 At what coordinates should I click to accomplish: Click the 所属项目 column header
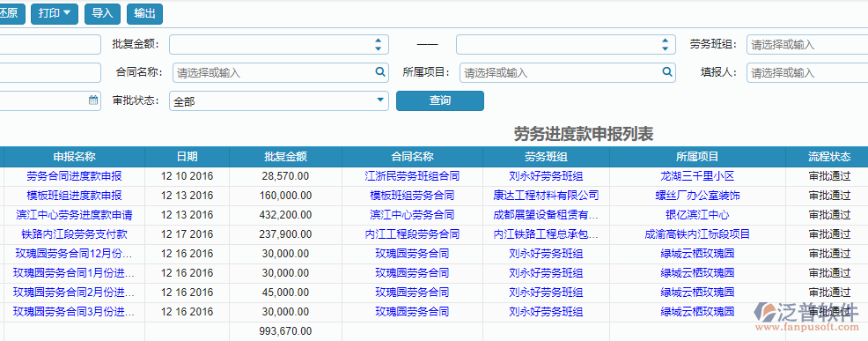pyautogui.click(x=697, y=157)
